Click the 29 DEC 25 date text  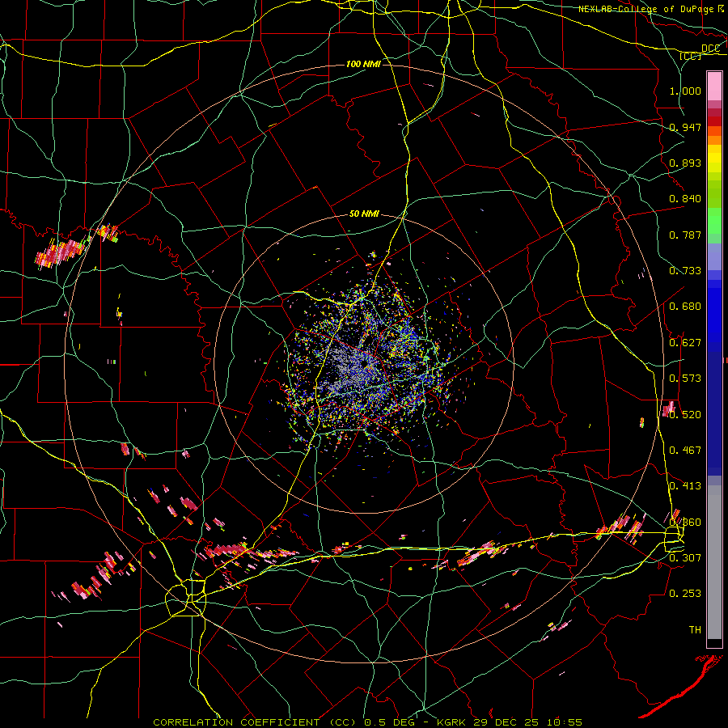[x=506, y=722]
